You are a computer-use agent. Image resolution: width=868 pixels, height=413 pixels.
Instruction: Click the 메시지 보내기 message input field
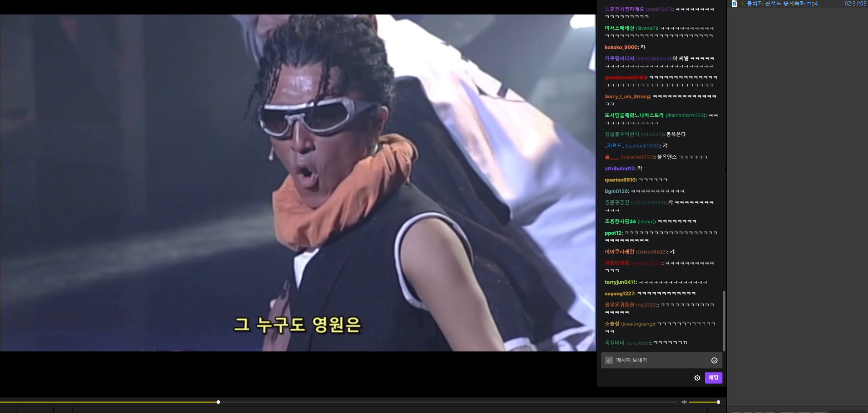tap(661, 361)
